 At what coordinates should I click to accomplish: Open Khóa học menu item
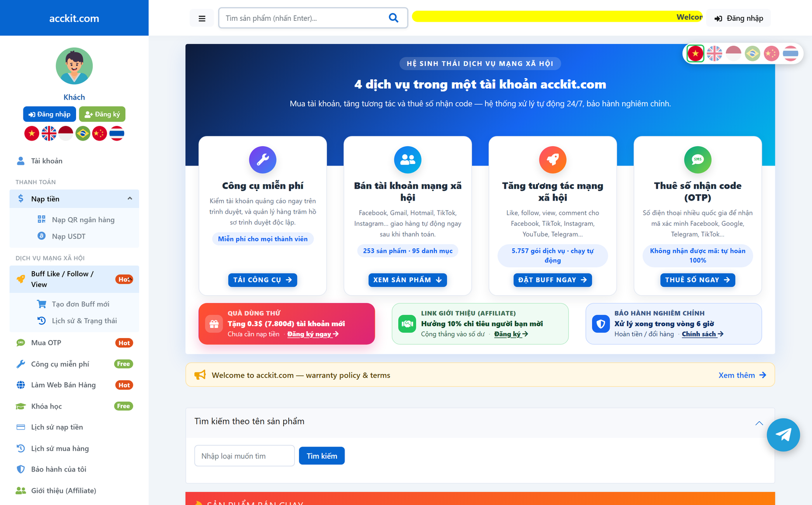74,406
